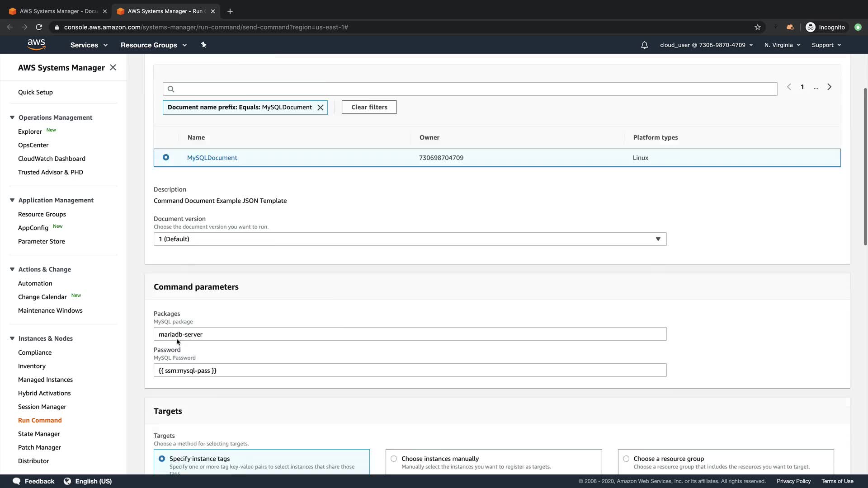This screenshot has height=488, width=868.
Task: Reload the page using refresh icon
Action: point(39,27)
